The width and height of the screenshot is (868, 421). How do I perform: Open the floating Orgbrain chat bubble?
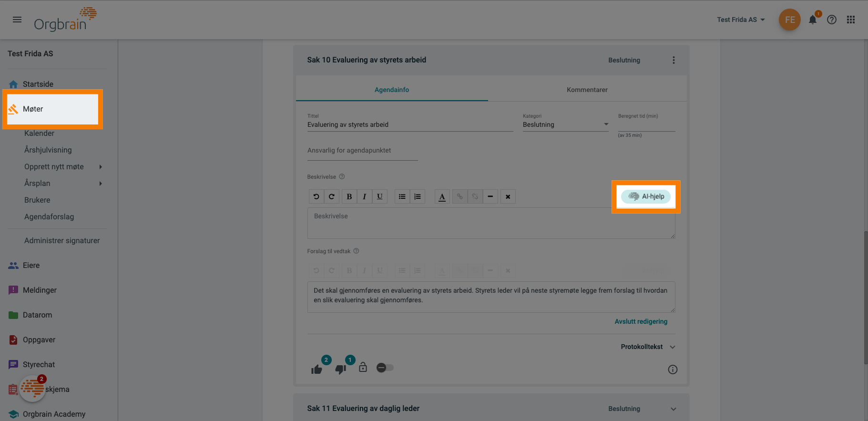point(32,389)
